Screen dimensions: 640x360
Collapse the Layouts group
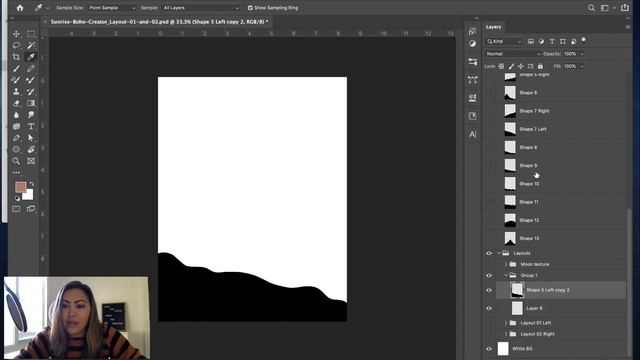499,253
